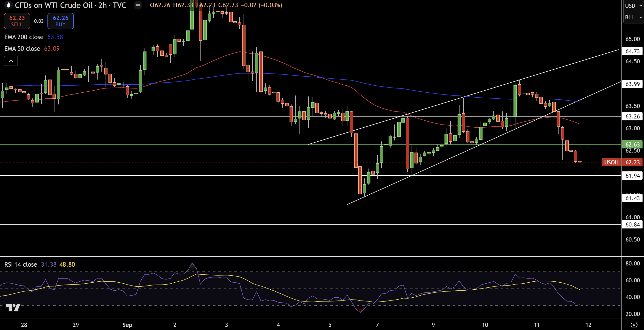
Task: Click the minus status icon beside TVC
Action: click(x=138, y=5)
